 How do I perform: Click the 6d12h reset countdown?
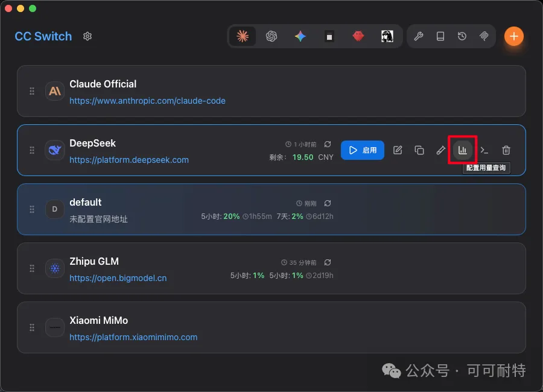(320, 217)
